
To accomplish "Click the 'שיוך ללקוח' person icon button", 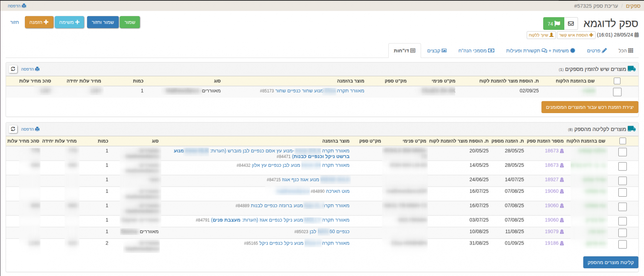I will pos(541,35).
